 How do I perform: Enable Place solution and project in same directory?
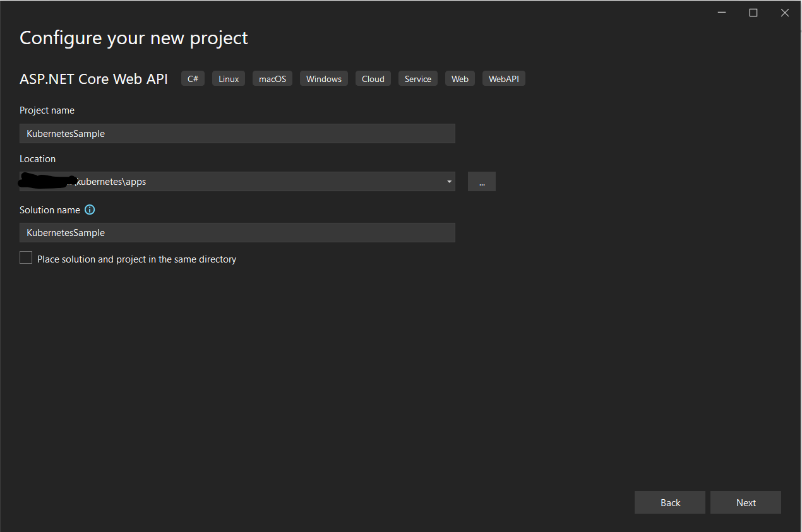26,257
